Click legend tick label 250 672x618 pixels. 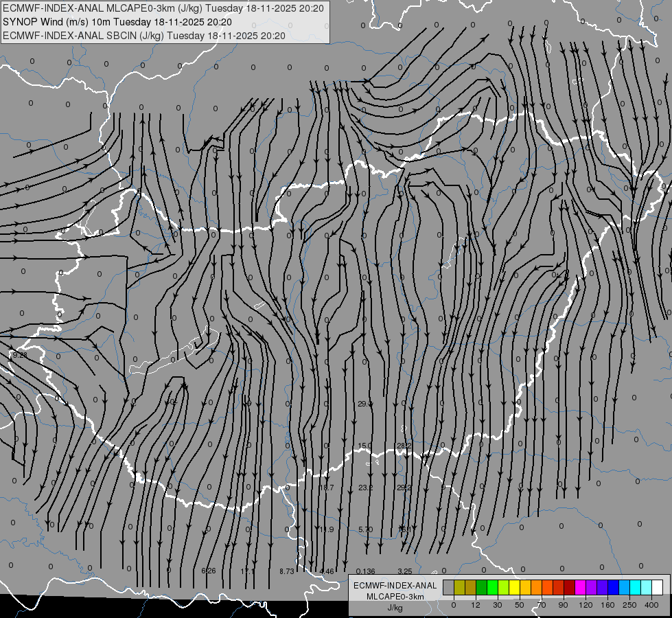629,605
